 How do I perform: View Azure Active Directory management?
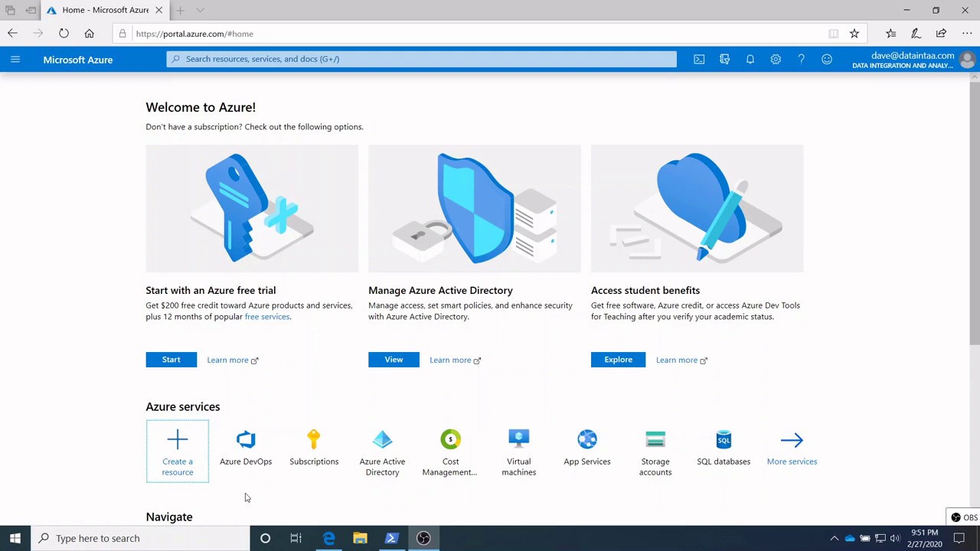(394, 360)
